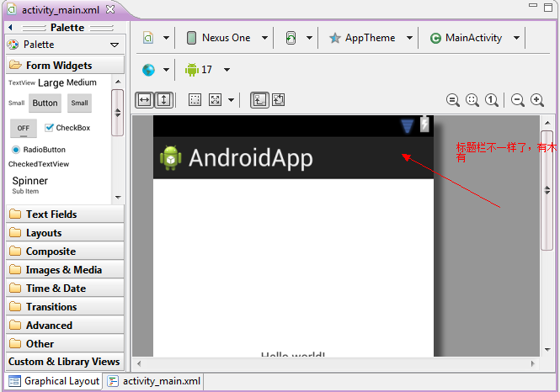Open the Composite palette folder
The image size is (560, 392).
(66, 252)
